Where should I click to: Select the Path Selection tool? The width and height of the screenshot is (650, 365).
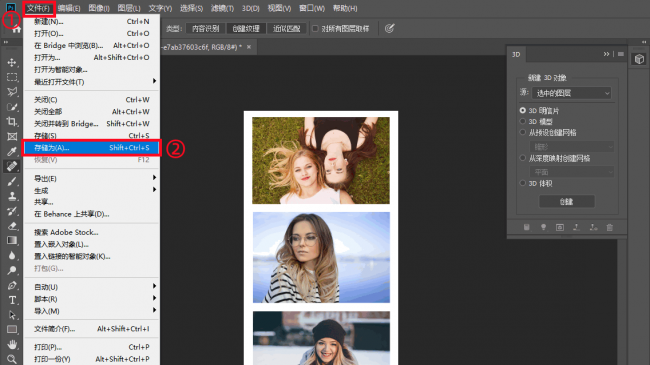pyautogui.click(x=12, y=315)
